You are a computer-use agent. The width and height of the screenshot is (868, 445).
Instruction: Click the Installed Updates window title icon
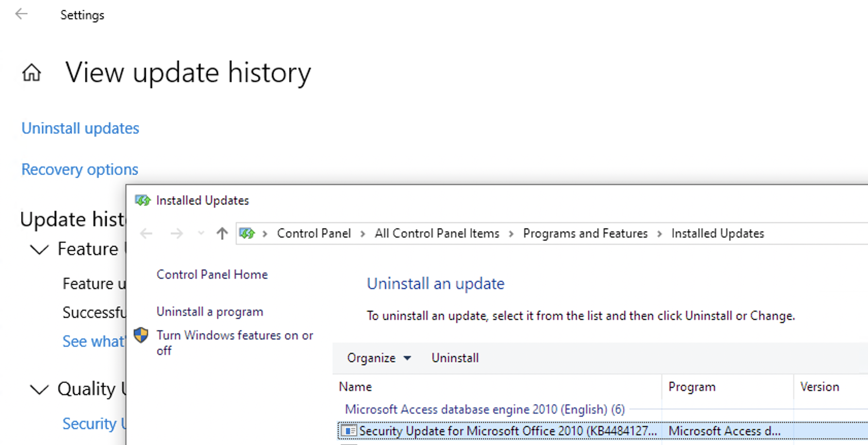coord(143,200)
